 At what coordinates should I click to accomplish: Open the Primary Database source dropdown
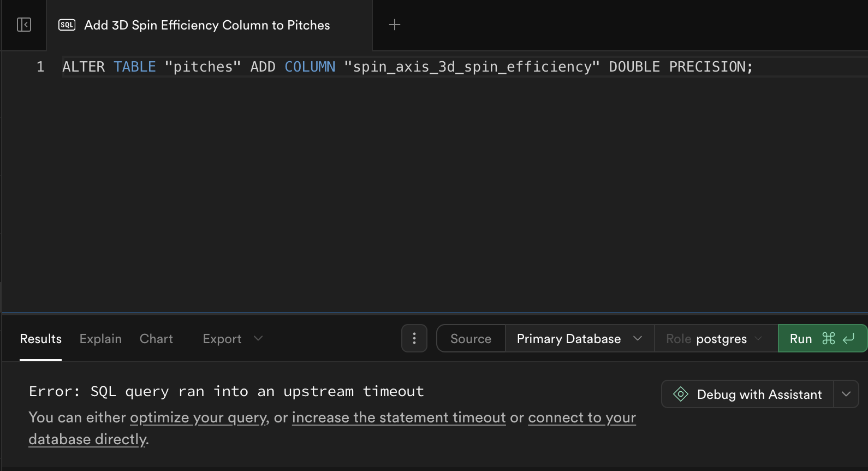pos(579,339)
